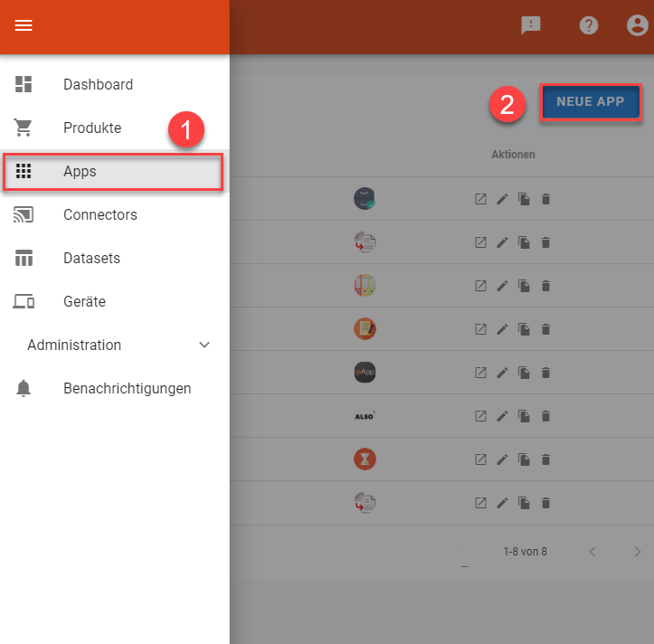Click the orange notepad app thumbnail
The image size is (654, 644).
point(365,328)
